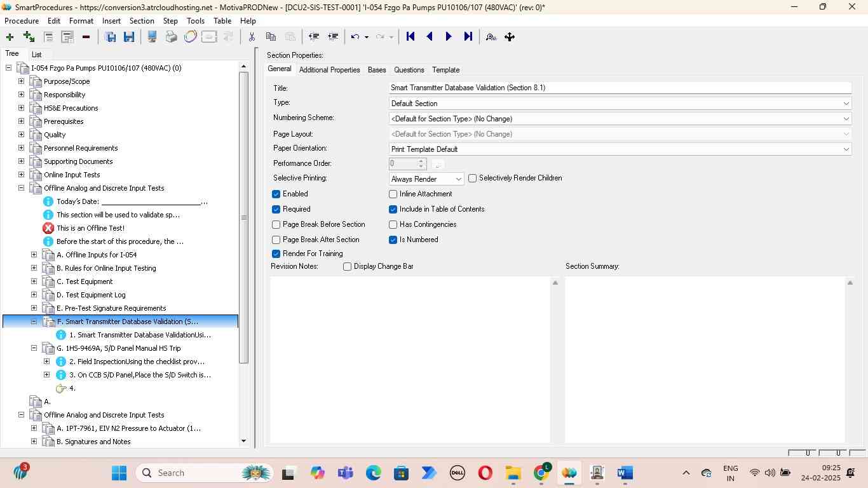The height and width of the screenshot is (488, 868).
Task: Open Microsoft Teams from the taskbar
Action: 346,473
